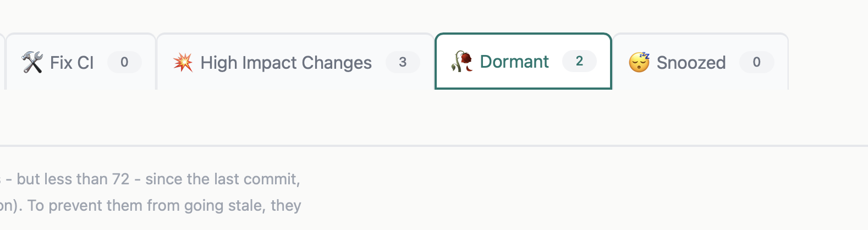Image resolution: width=868 pixels, height=230 pixels.
Task: Click the sleeping face icon on Snoozed tab
Action: point(639,62)
